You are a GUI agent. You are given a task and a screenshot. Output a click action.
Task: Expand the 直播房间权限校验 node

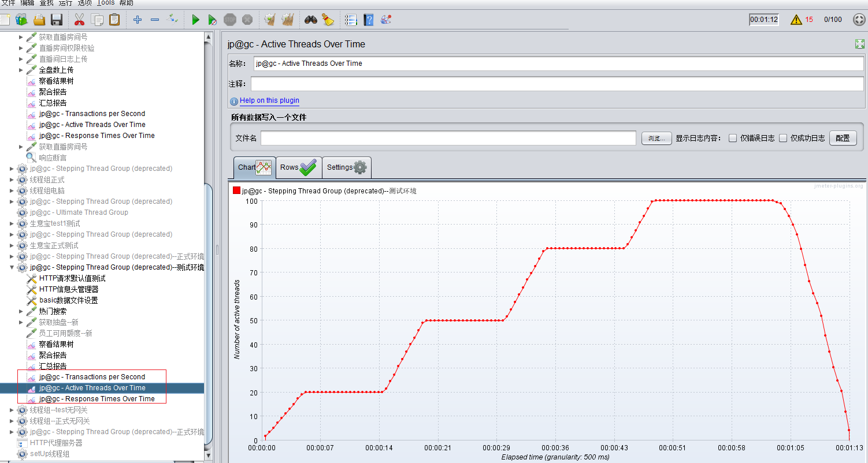pos(21,48)
